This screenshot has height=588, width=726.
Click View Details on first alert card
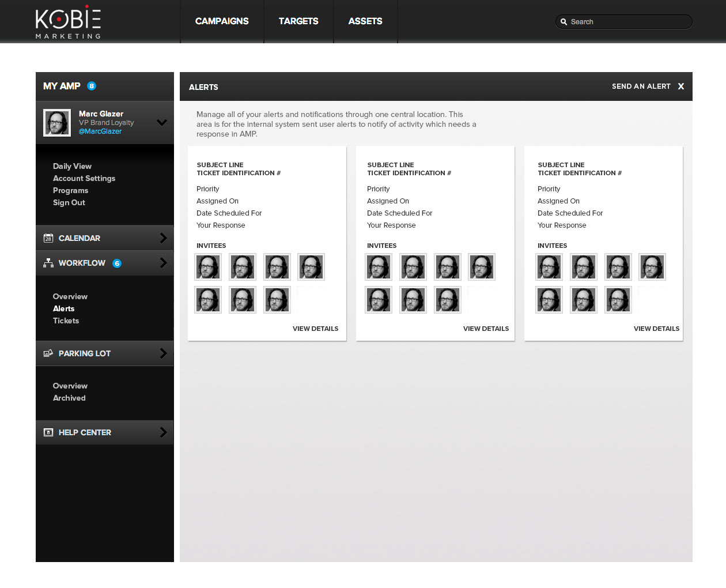[315, 329]
